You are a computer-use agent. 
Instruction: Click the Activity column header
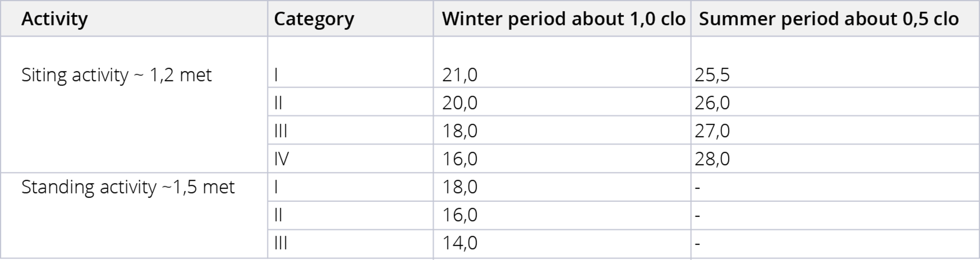pyautogui.click(x=134, y=19)
